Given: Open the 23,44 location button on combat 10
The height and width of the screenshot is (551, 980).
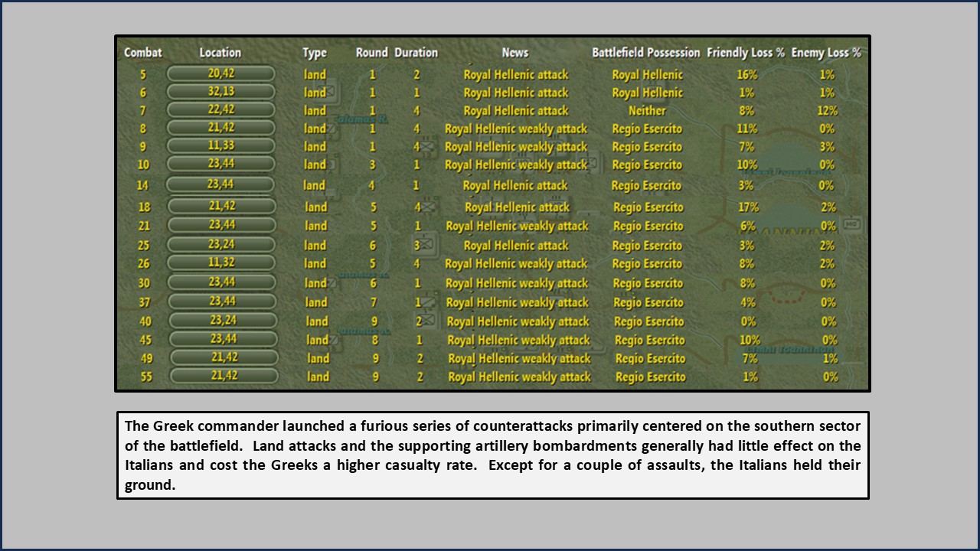Looking at the screenshot, I should click(223, 165).
